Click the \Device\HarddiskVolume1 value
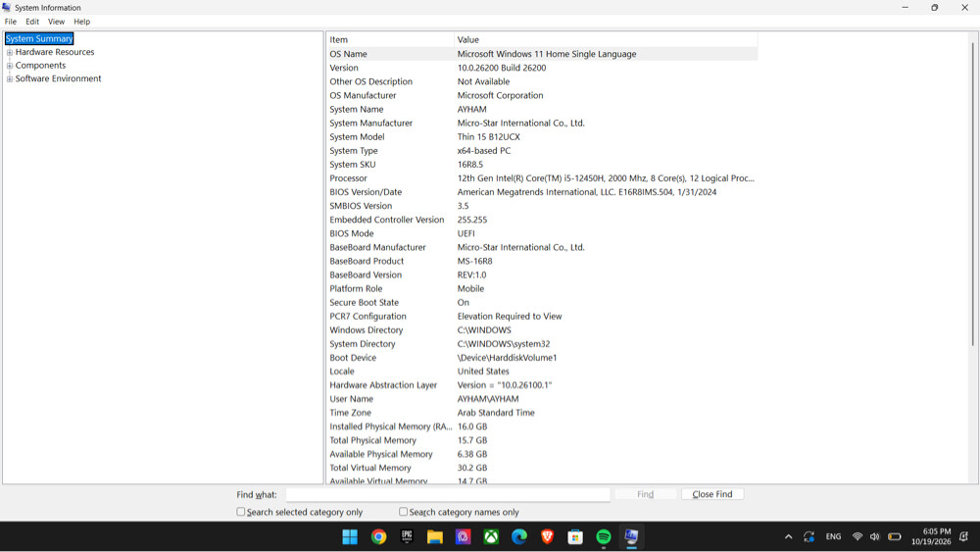This screenshot has width=980, height=552. (507, 358)
